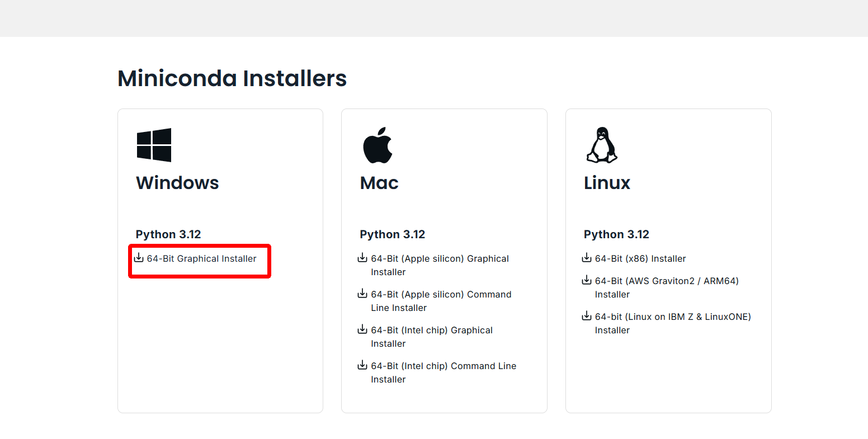The width and height of the screenshot is (868, 439).
Task: Click the Windows logo icon
Action: coord(154,145)
